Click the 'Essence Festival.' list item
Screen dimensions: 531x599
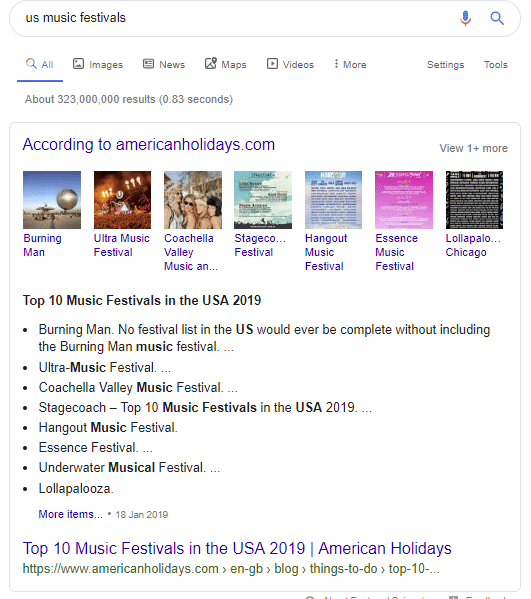(x=96, y=448)
